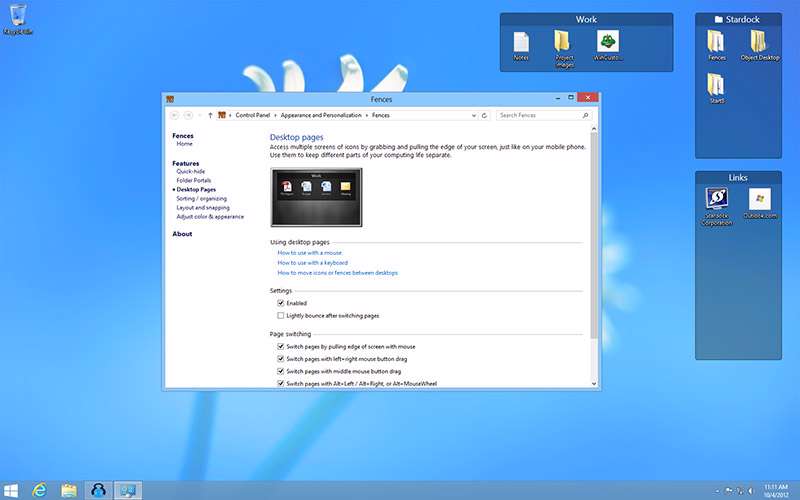Screen dimensions: 800x500
Task: Open the Object Desktop folder
Action: pos(760,42)
